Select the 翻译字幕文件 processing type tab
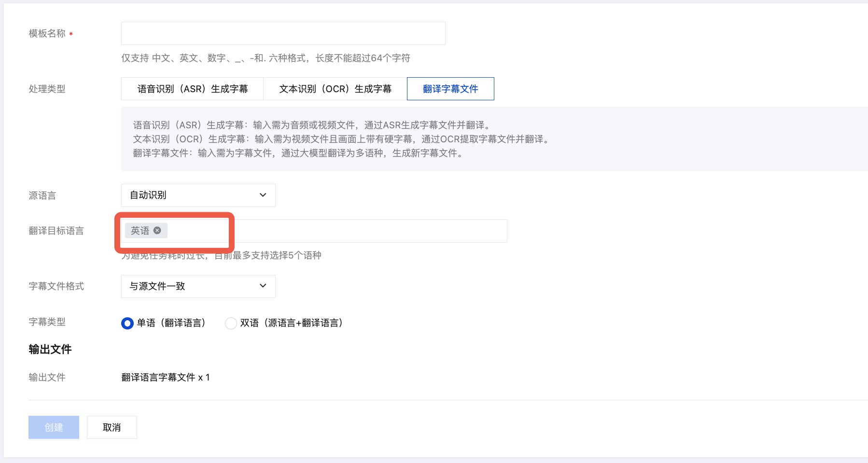 pyautogui.click(x=450, y=89)
